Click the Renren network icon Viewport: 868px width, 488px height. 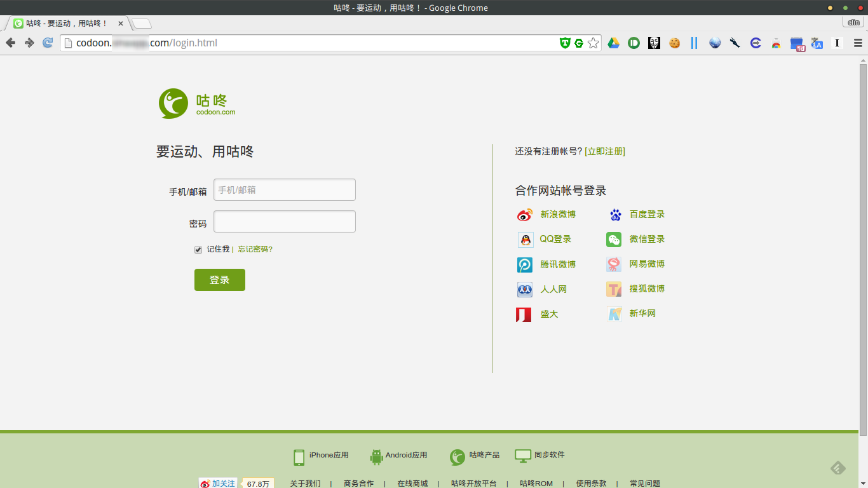[525, 290]
